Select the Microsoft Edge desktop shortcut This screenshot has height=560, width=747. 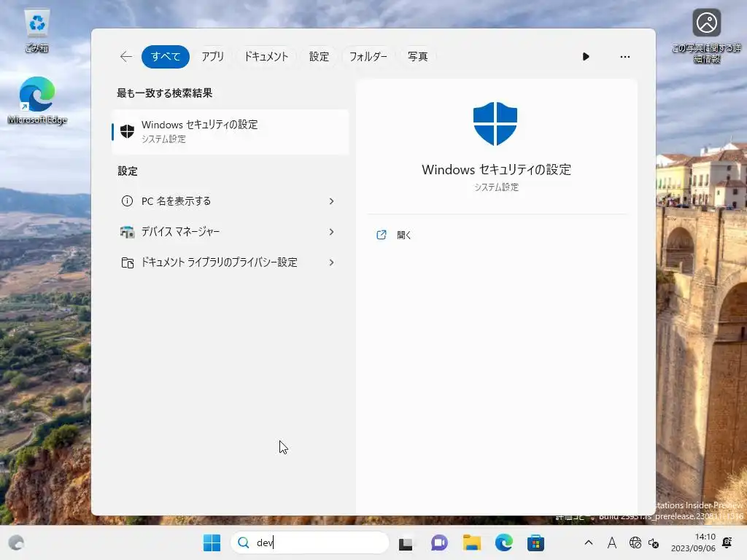coord(37,101)
